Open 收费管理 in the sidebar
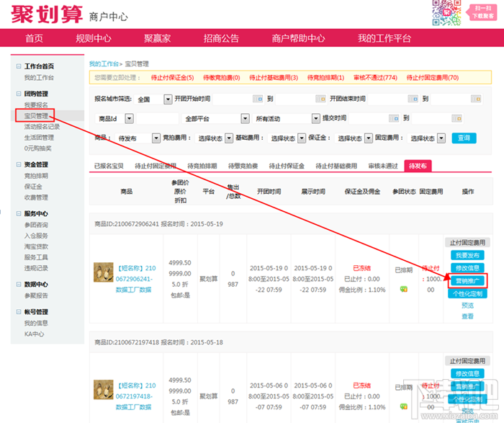The width and height of the screenshot is (504, 423). pyautogui.click(x=36, y=197)
